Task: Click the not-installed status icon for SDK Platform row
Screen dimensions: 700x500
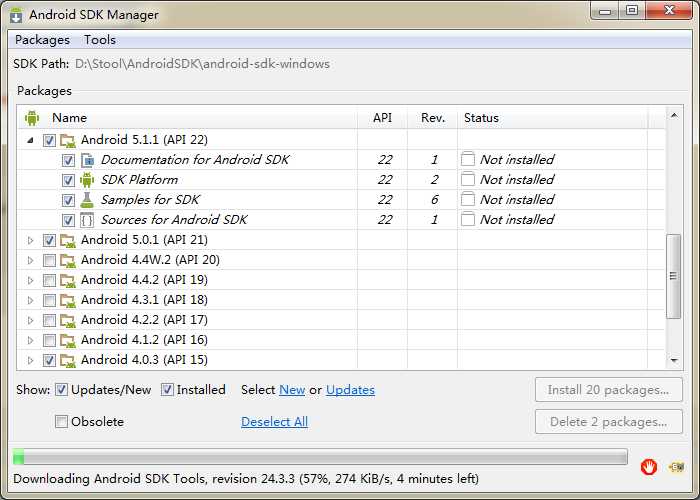Action: (x=468, y=179)
